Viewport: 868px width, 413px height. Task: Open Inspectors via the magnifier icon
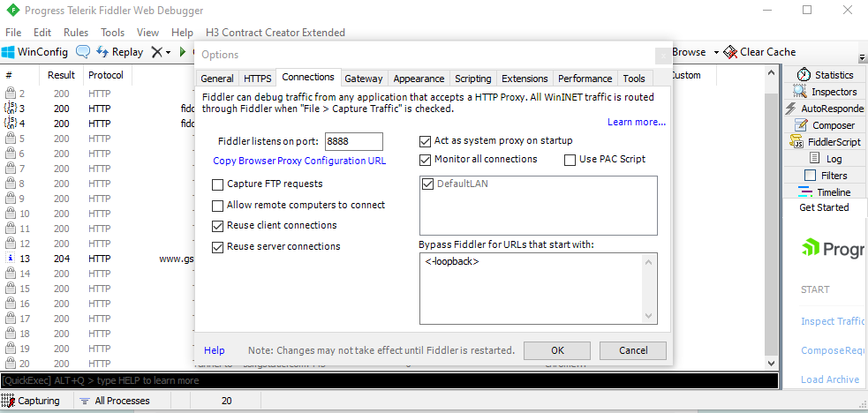800,92
